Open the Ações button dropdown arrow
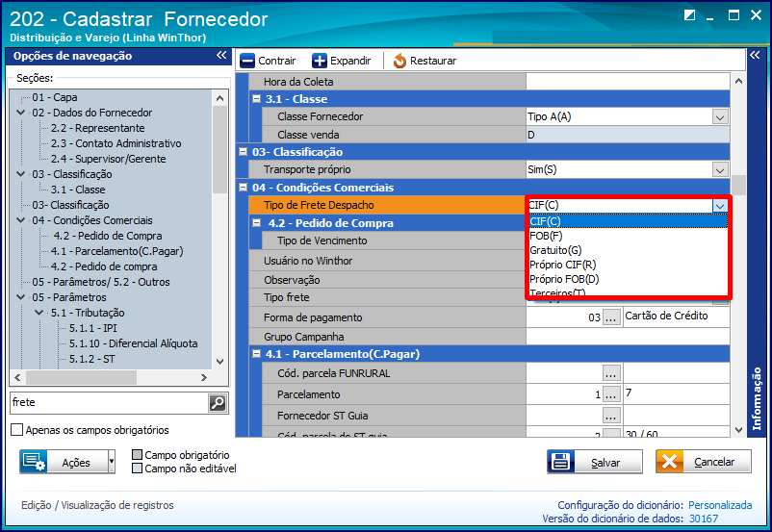The height and width of the screenshot is (532, 772). tap(112, 462)
